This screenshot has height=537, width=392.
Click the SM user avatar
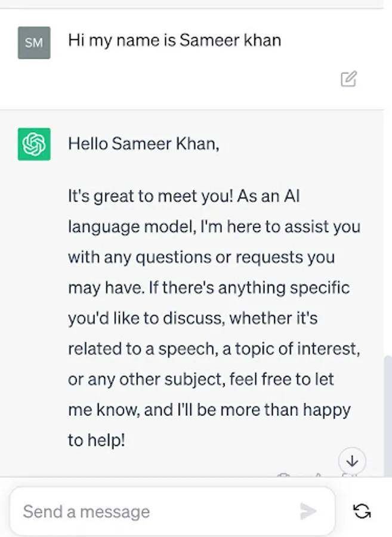[x=34, y=42]
